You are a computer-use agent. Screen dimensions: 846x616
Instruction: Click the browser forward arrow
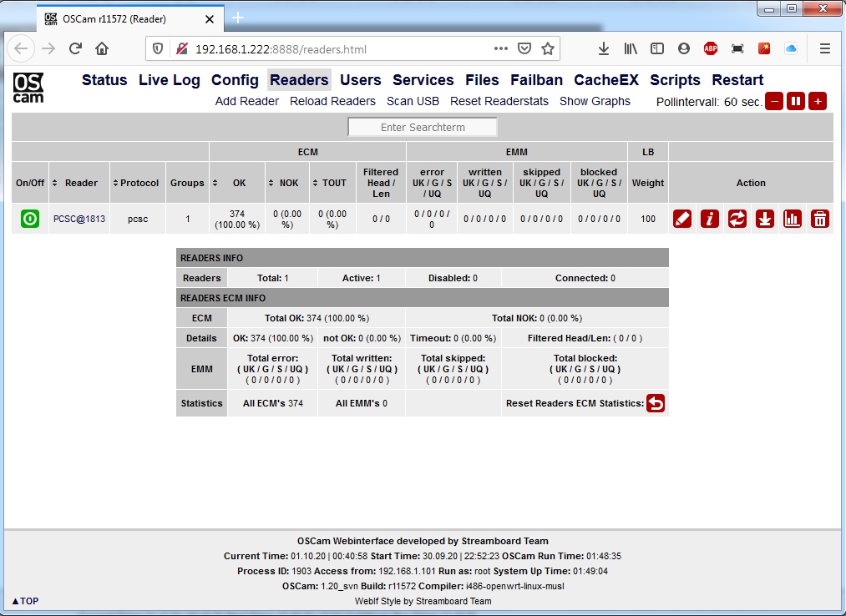click(48, 49)
